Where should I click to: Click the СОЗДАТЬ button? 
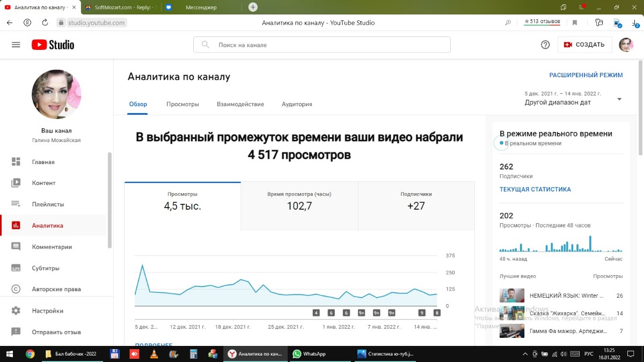[x=585, y=45]
